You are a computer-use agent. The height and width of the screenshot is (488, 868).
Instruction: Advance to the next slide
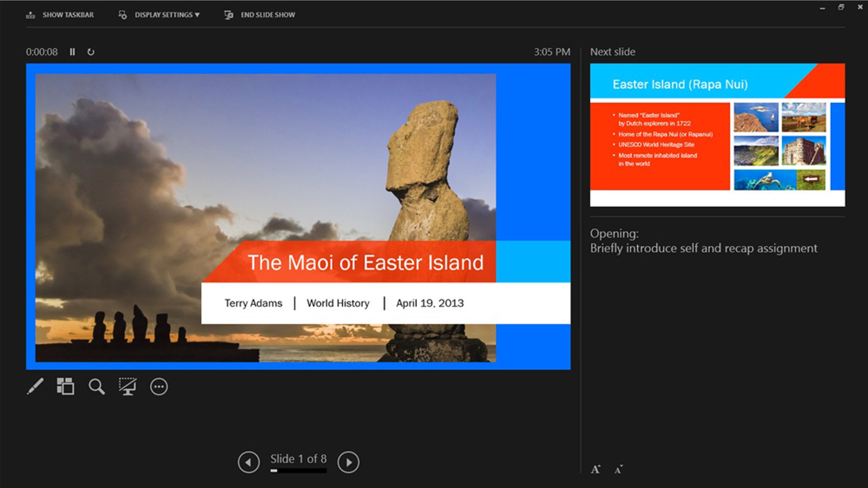click(349, 462)
